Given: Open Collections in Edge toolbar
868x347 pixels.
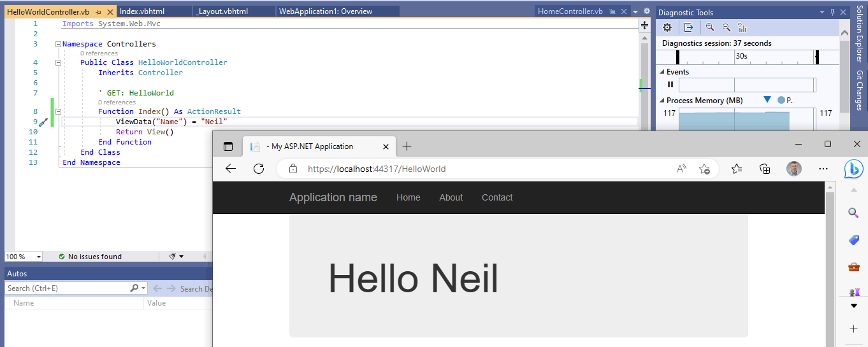Looking at the screenshot, I should point(765,169).
